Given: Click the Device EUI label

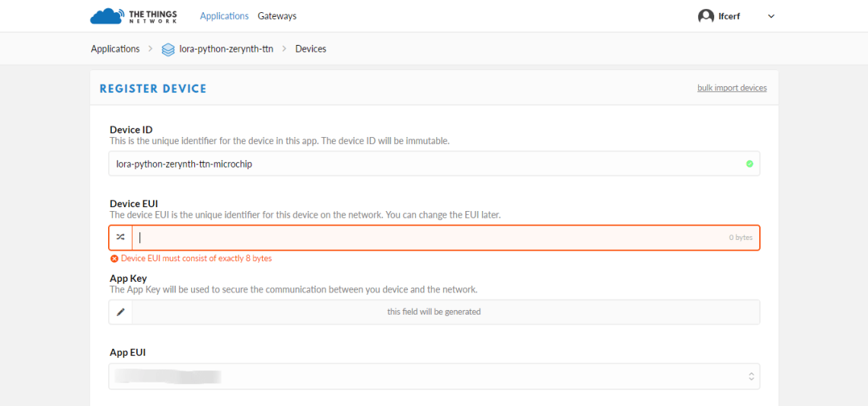Looking at the screenshot, I should 134,204.
